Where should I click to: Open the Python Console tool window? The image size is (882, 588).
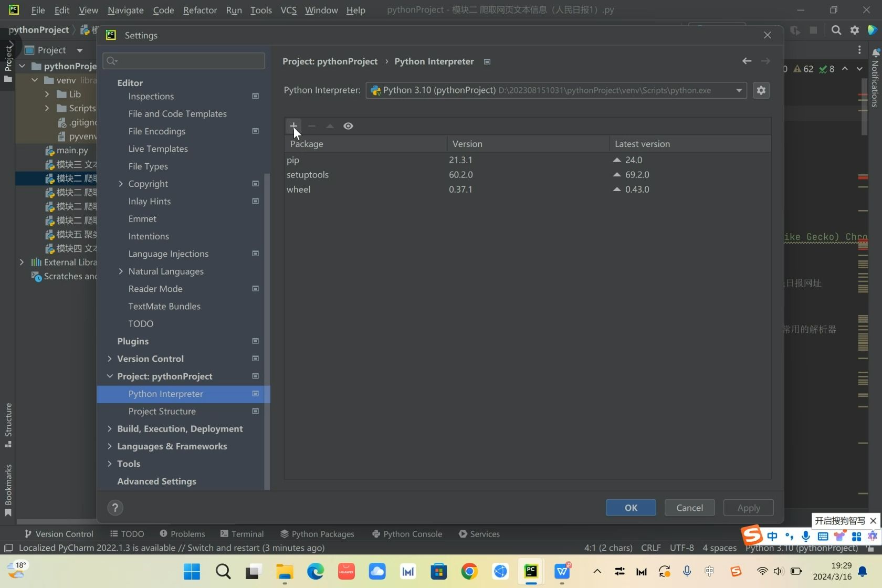pyautogui.click(x=407, y=534)
